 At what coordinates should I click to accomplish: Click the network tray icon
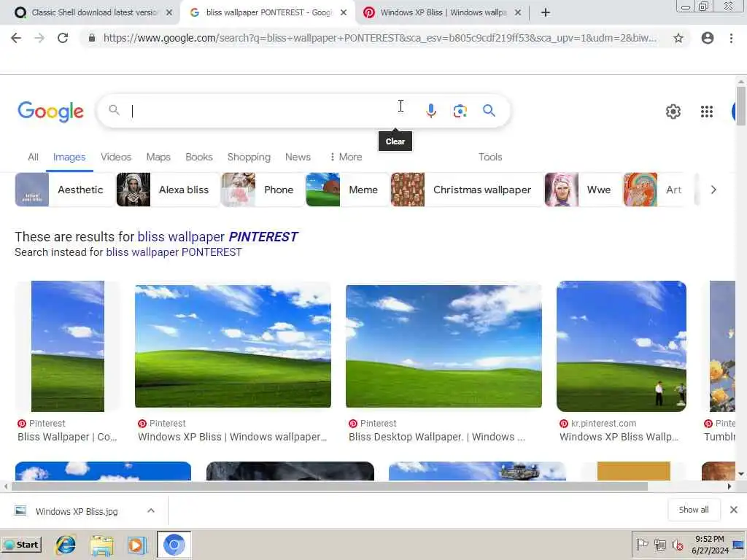(659, 545)
